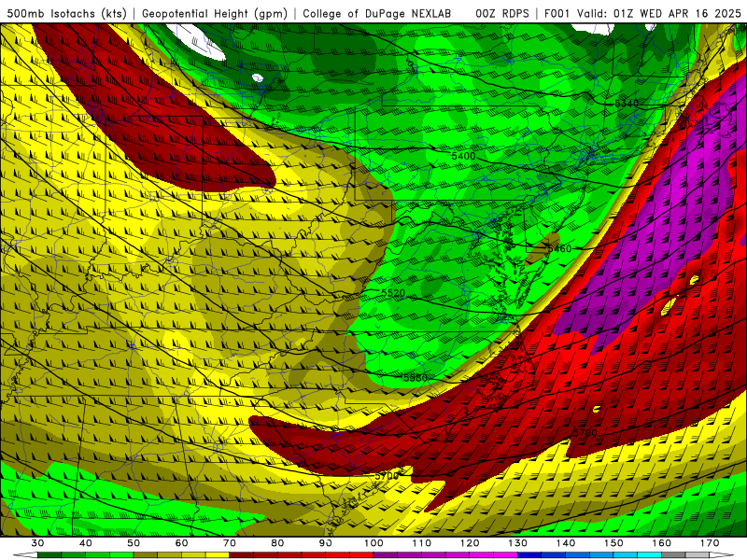This screenshot has width=747, height=560.
Task: Click the 5520 height contour label
Action: (393, 293)
